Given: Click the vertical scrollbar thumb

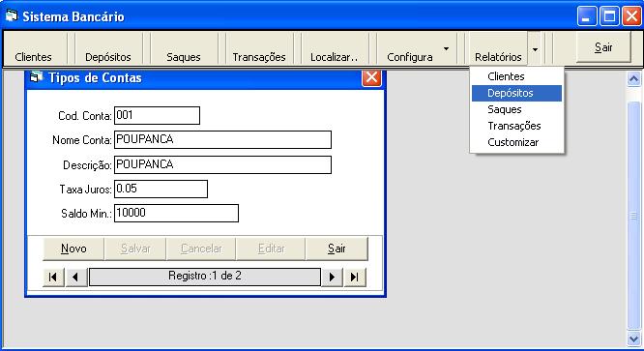Looking at the screenshot, I should pyautogui.click(x=633, y=215).
